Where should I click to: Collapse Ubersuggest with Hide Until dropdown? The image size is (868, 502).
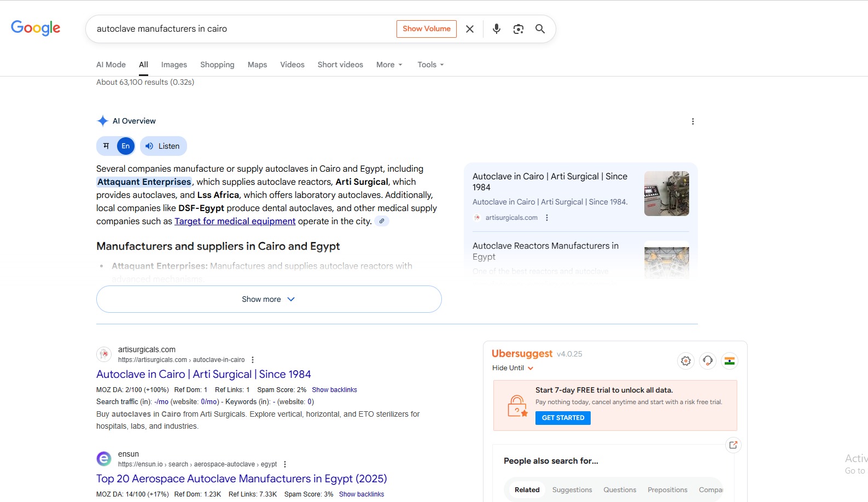512,368
